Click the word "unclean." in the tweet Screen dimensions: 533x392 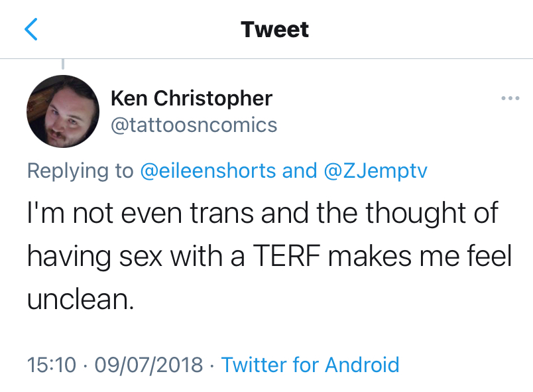coord(80,300)
